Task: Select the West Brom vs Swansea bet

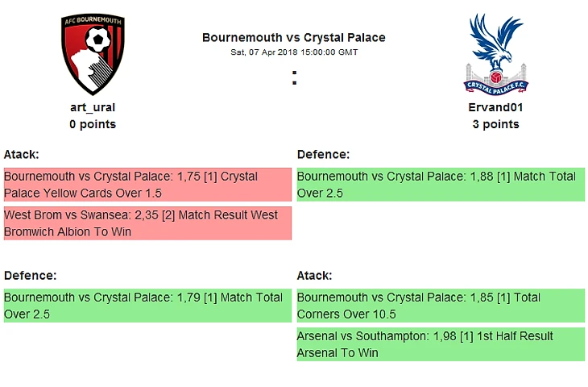Action: pos(147,223)
